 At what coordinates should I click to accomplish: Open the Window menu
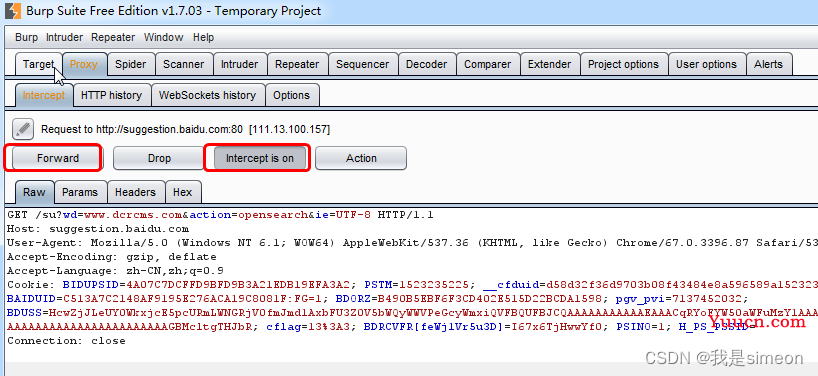pyautogui.click(x=163, y=37)
